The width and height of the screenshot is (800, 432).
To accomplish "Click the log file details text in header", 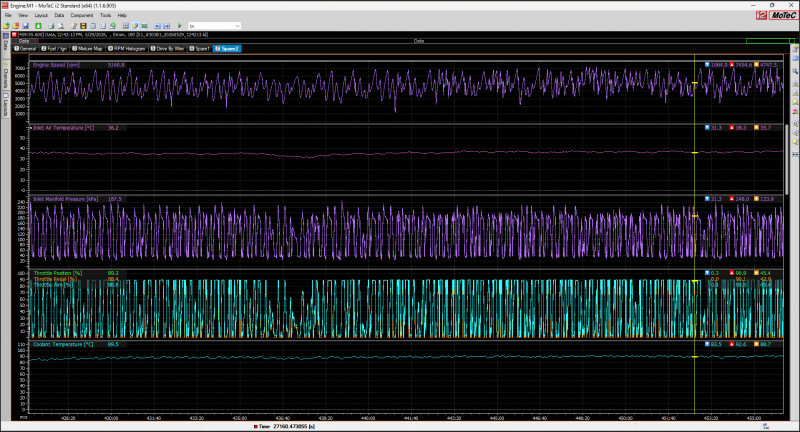I will (112, 35).
